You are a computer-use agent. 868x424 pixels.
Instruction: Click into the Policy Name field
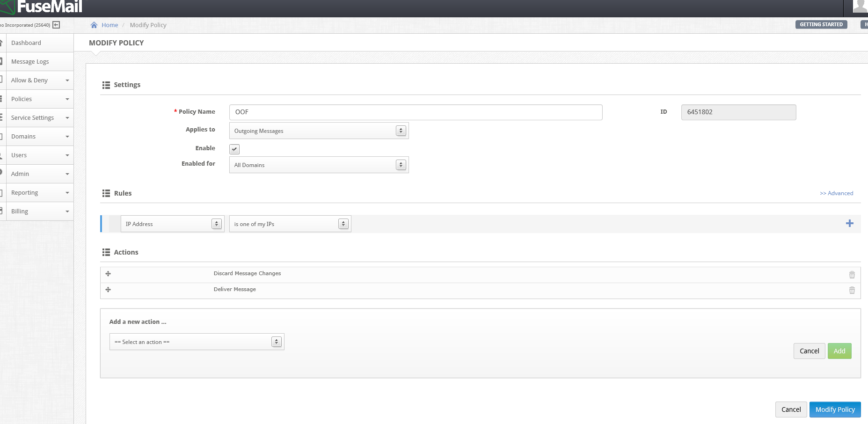tap(416, 112)
